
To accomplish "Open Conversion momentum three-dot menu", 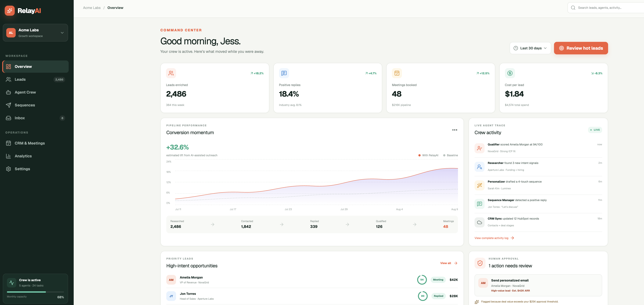I will pyautogui.click(x=454, y=130).
